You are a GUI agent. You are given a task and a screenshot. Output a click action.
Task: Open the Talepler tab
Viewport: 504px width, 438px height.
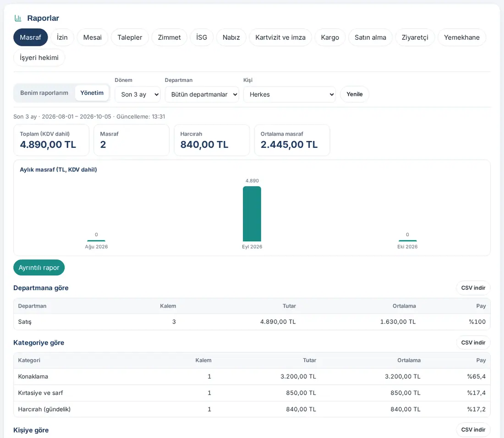click(130, 37)
